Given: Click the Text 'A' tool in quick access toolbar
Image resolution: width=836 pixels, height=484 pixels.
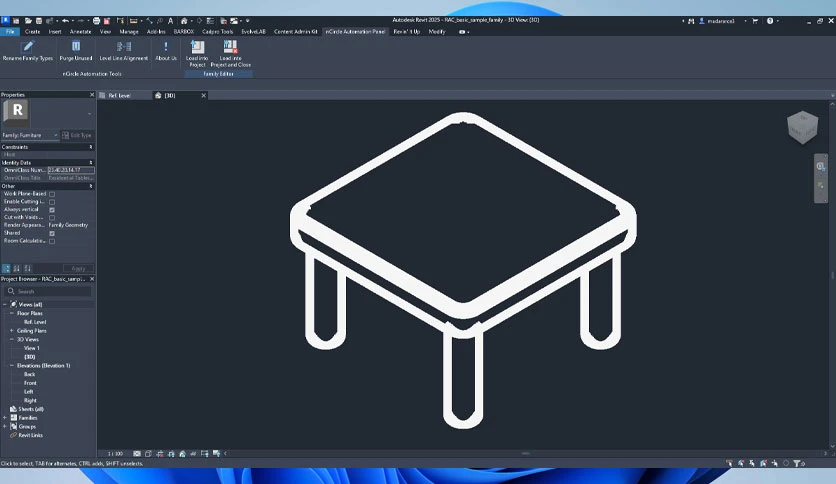Looking at the screenshot, I should click(x=171, y=21).
